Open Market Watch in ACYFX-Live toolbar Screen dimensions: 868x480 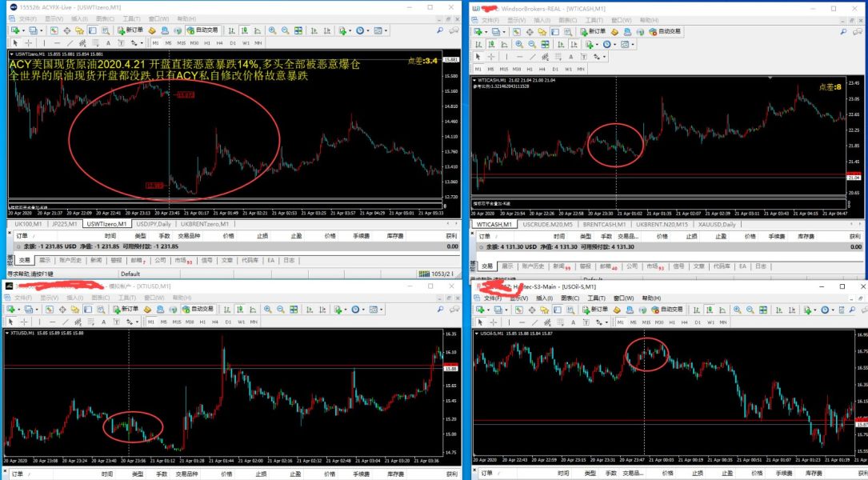click(54, 30)
